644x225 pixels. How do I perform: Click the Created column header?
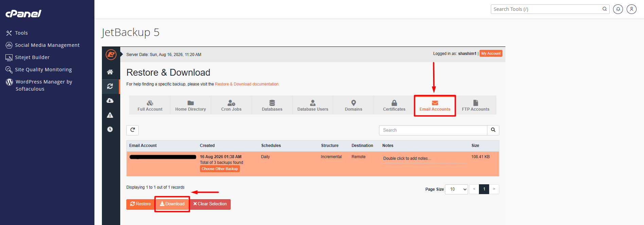pos(207,146)
